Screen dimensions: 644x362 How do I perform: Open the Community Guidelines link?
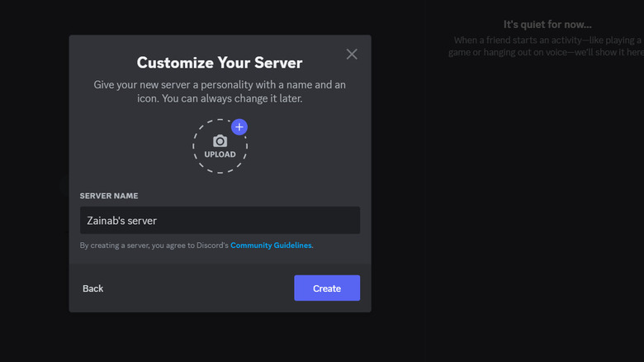(x=272, y=245)
